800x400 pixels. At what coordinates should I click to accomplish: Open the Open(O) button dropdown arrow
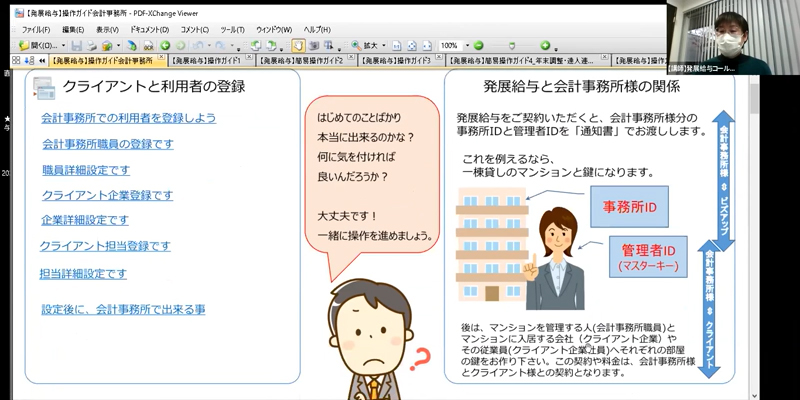point(63,45)
